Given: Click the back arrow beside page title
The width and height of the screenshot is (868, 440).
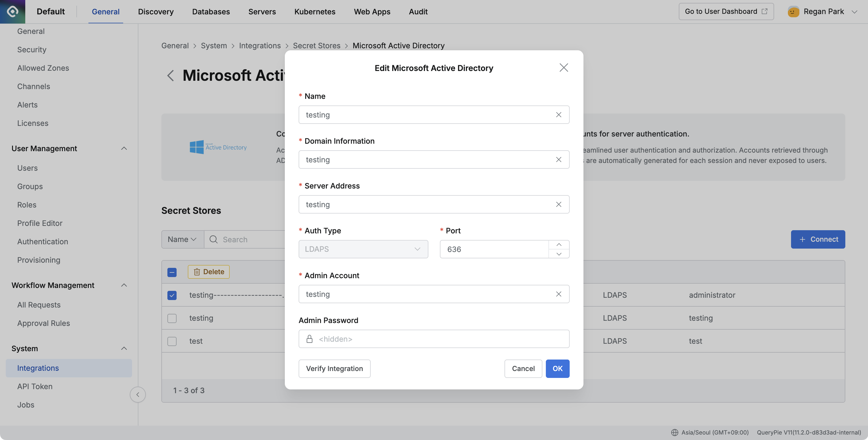Looking at the screenshot, I should tap(171, 75).
